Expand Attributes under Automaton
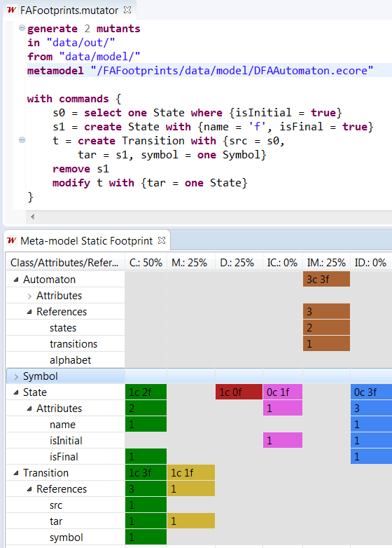 (29, 296)
